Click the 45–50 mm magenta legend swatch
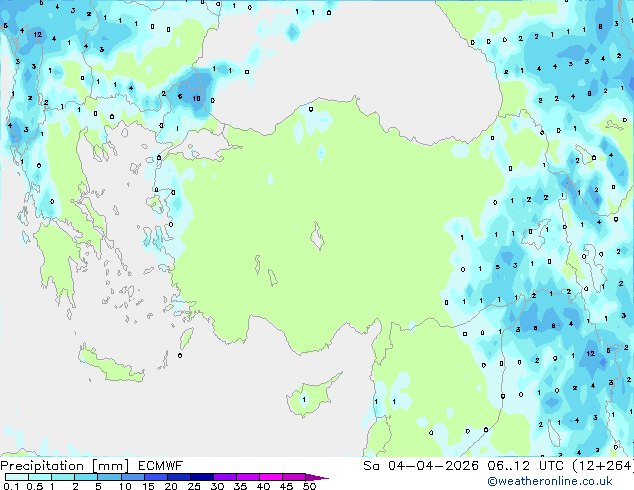 (x=294, y=477)
